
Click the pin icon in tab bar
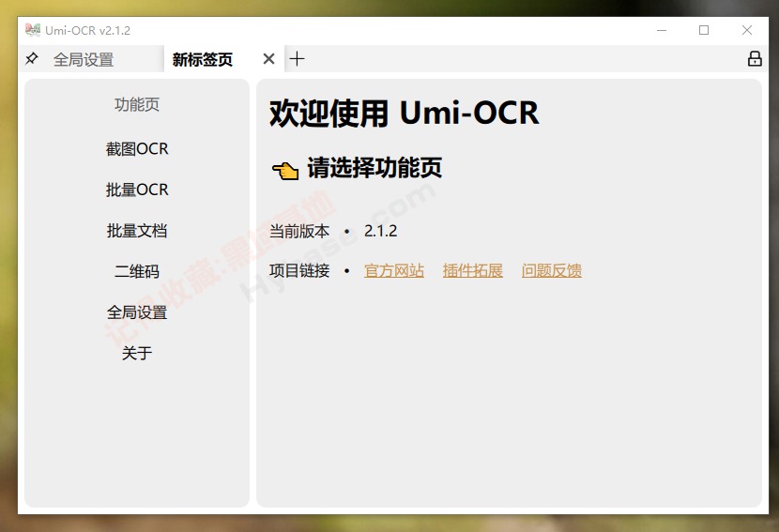31,58
